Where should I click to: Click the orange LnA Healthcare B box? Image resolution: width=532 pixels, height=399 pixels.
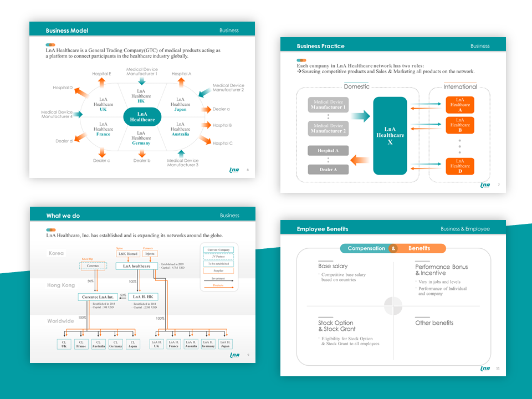tap(460, 125)
